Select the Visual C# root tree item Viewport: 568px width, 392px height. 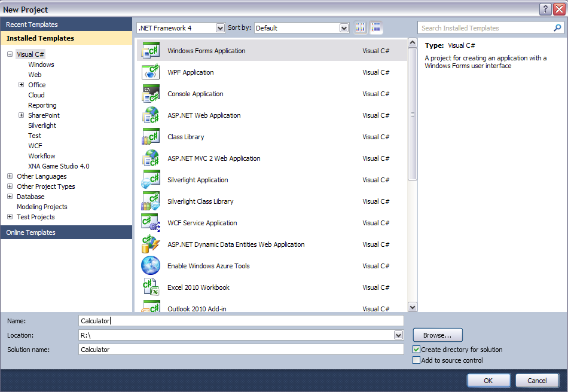click(x=30, y=54)
